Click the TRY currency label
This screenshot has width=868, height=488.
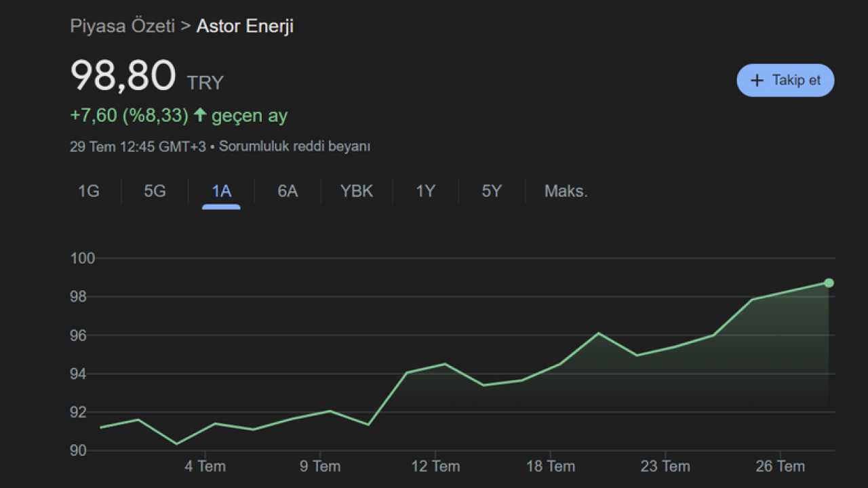click(205, 83)
